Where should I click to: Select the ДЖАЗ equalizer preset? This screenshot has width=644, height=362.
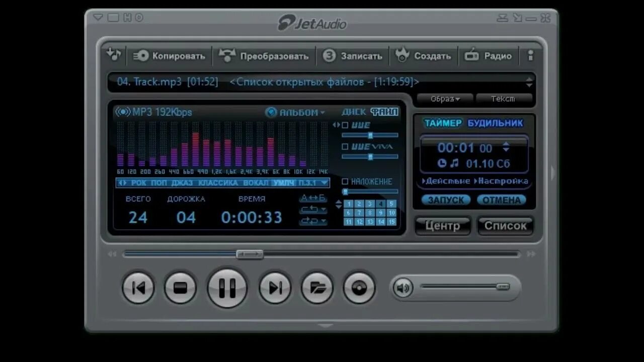(183, 183)
